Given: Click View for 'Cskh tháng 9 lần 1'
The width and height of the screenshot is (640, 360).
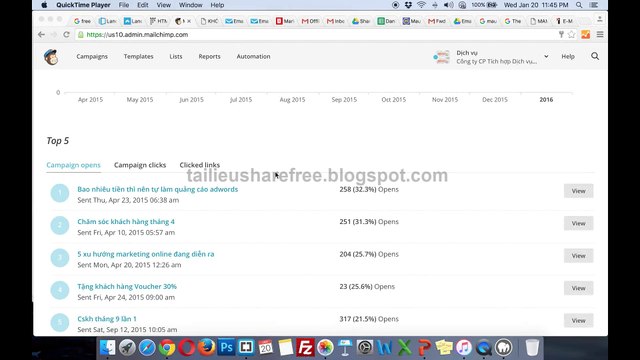Looking at the screenshot, I should (x=578, y=320).
